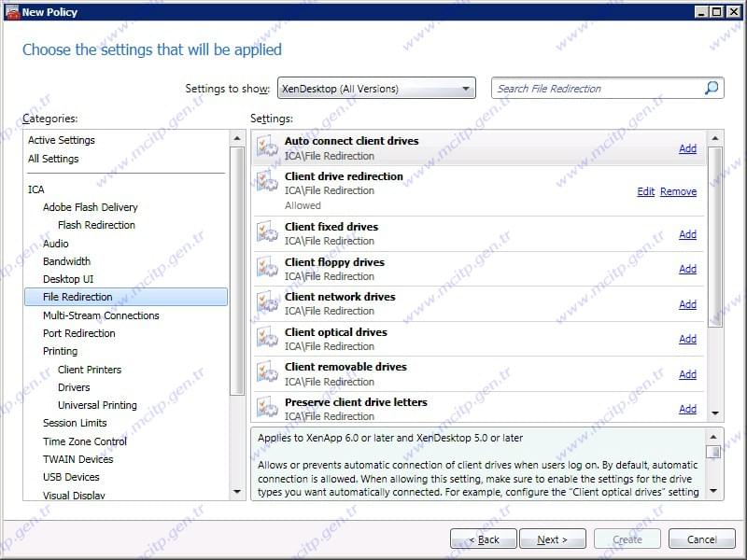The image size is (747, 560).
Task: Click the Settings list scrollbar thumb
Action: click(715, 237)
